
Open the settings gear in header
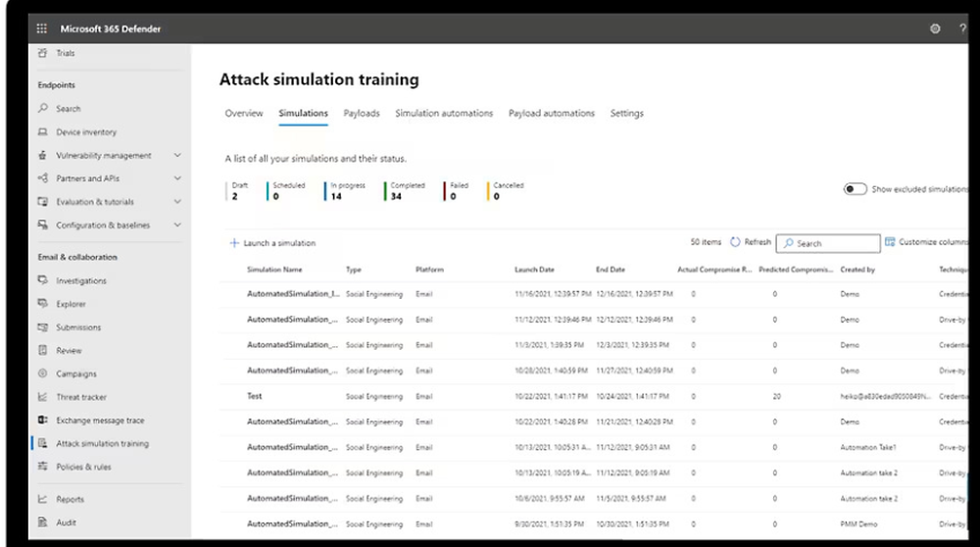point(935,28)
